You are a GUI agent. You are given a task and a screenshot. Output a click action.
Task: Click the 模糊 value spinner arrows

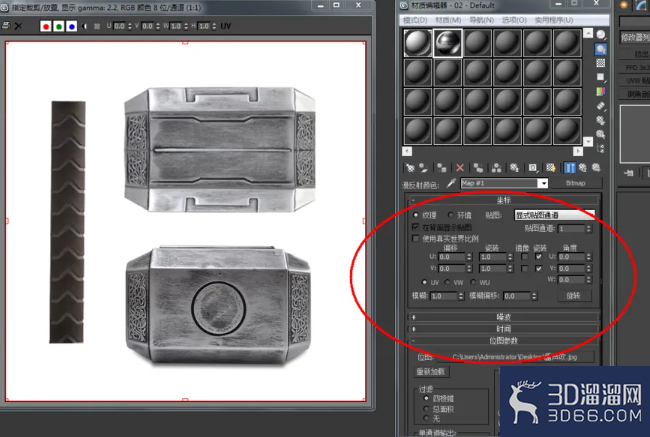pos(461,296)
